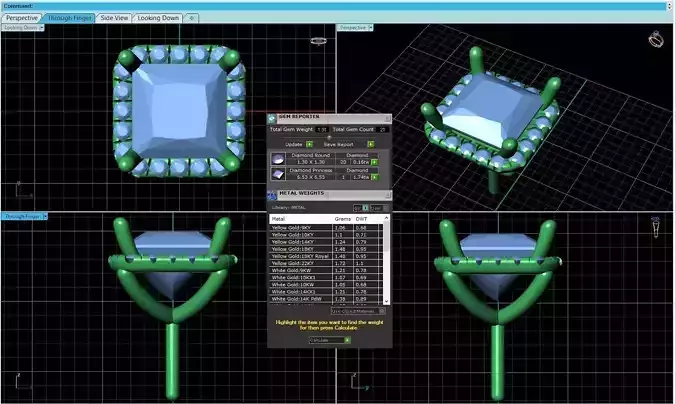Select the White Gold:10KW row
The image size is (676, 404).
[326, 285]
